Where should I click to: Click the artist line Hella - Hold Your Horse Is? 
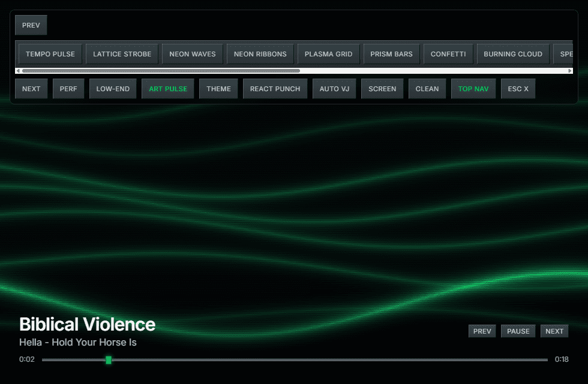(78, 343)
